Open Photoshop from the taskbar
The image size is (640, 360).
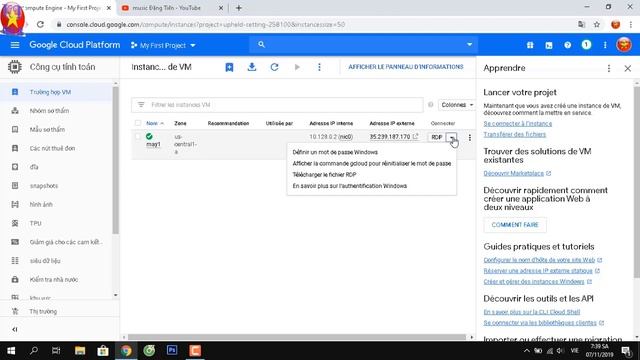tap(172, 351)
